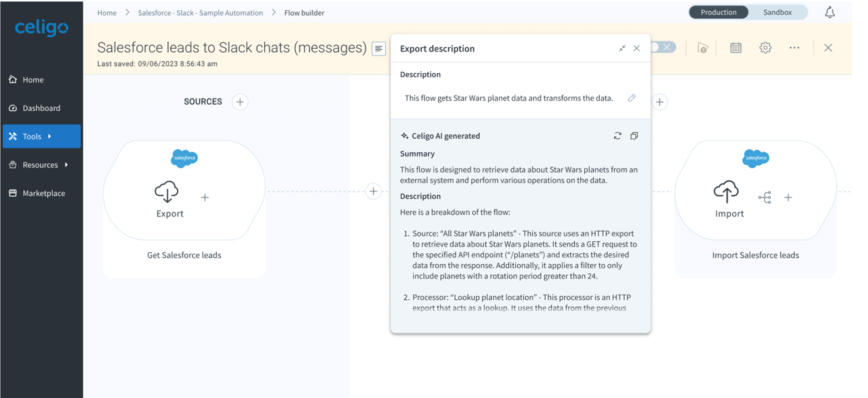Open Salesforce - Slack - Sample Automation breadcrumb
This screenshot has height=398, width=868.
(200, 13)
